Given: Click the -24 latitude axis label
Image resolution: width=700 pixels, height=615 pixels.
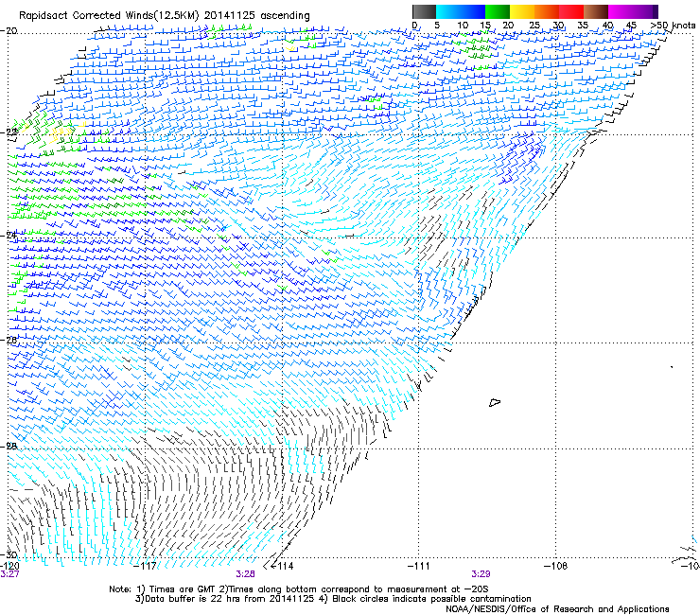Looking at the screenshot, I should click(x=9, y=236).
